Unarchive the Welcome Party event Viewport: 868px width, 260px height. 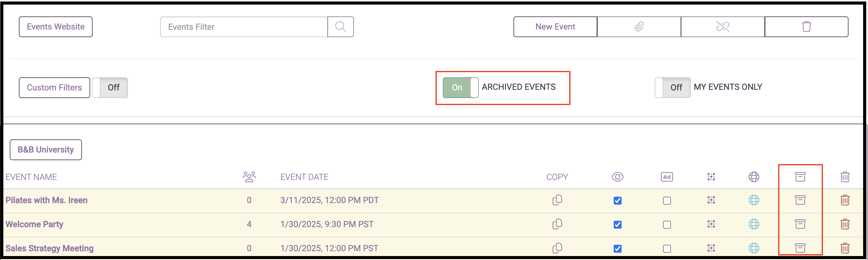click(x=800, y=224)
